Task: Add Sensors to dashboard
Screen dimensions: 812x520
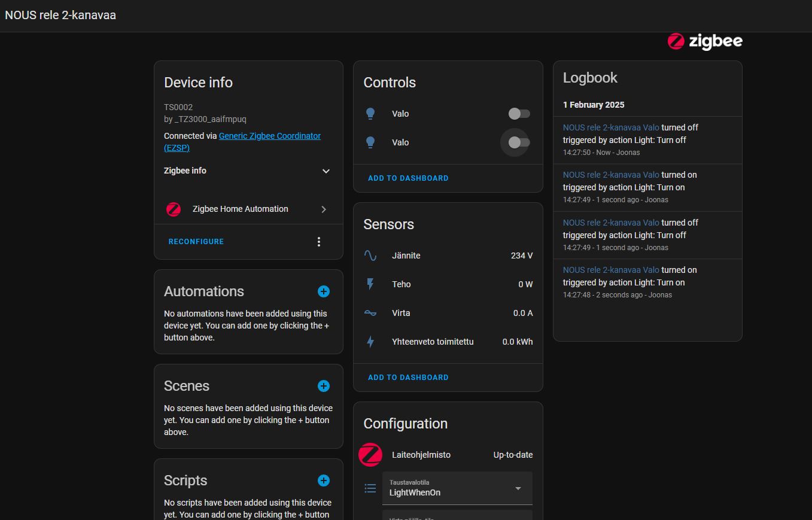Action: click(x=408, y=378)
